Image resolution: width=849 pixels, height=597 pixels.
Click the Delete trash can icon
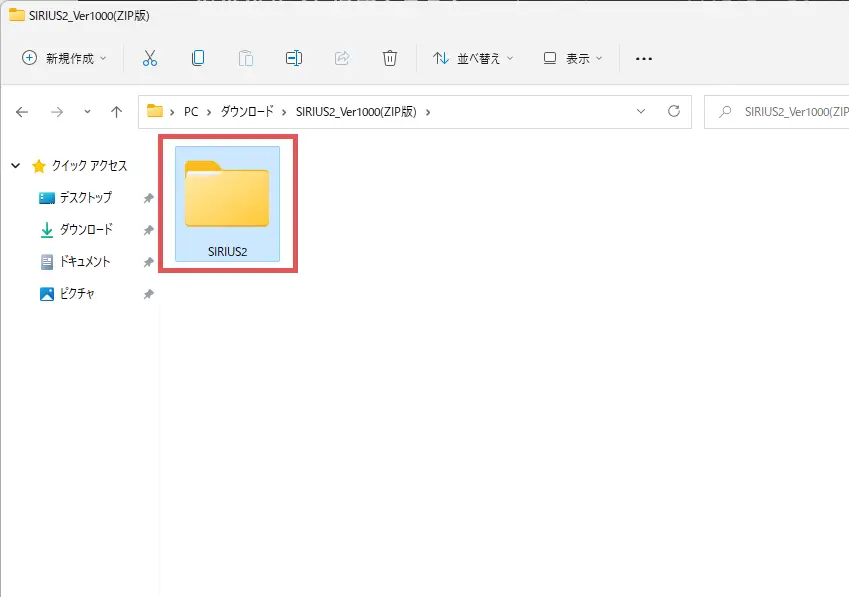(x=390, y=58)
